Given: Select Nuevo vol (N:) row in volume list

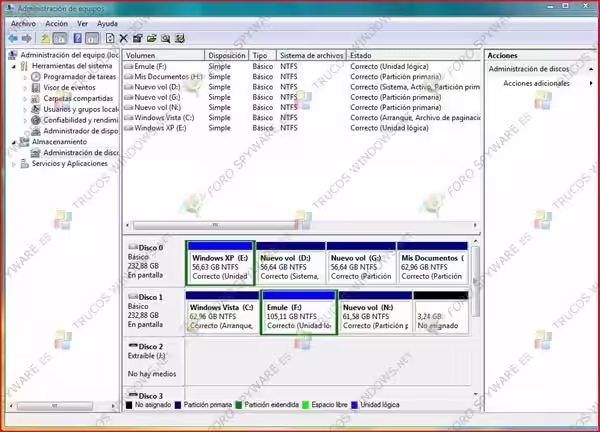Looking at the screenshot, I should (x=302, y=108).
